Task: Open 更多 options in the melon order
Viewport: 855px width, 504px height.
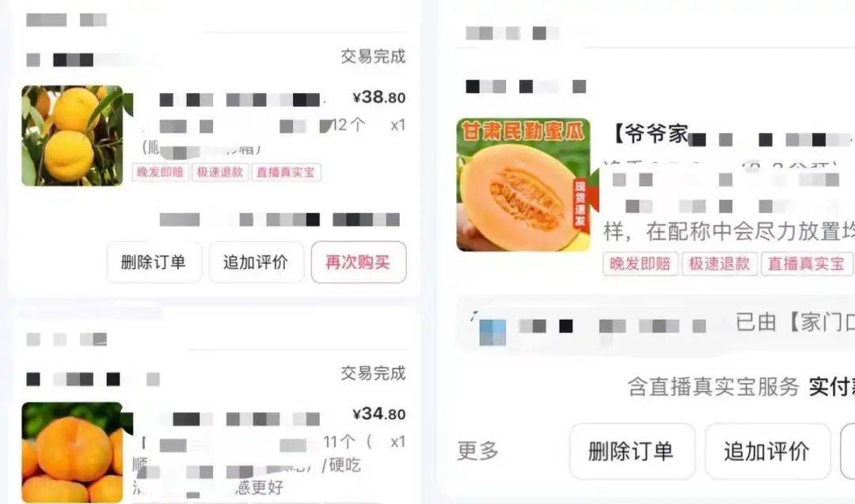Action: click(x=477, y=451)
